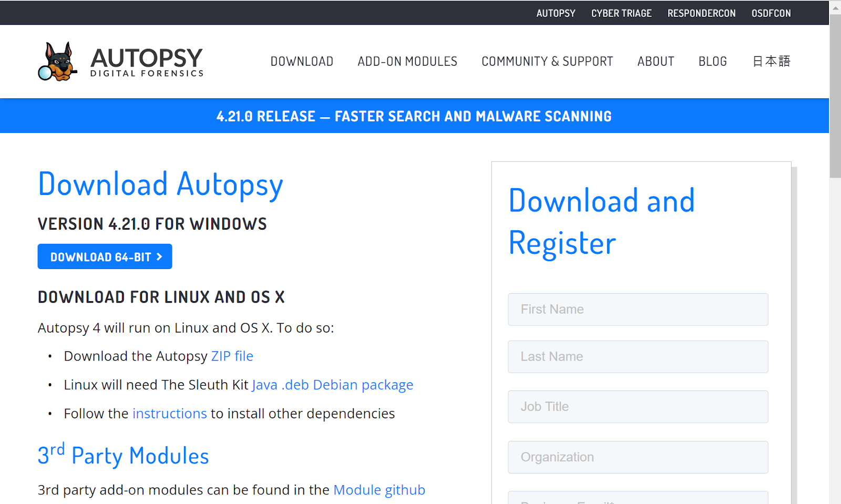Viewport: 841px width, 504px height.
Task: Focus the First Name input field
Action: pyautogui.click(x=638, y=310)
